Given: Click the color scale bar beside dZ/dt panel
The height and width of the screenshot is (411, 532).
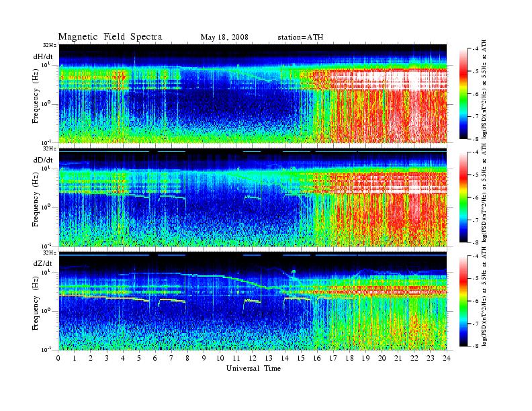Looking at the screenshot, I should (463, 301).
